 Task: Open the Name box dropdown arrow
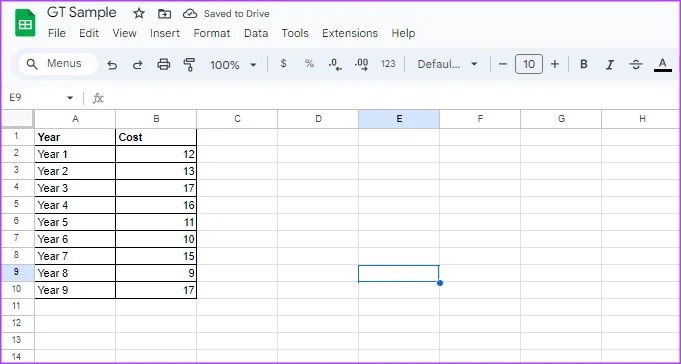pyautogui.click(x=70, y=98)
